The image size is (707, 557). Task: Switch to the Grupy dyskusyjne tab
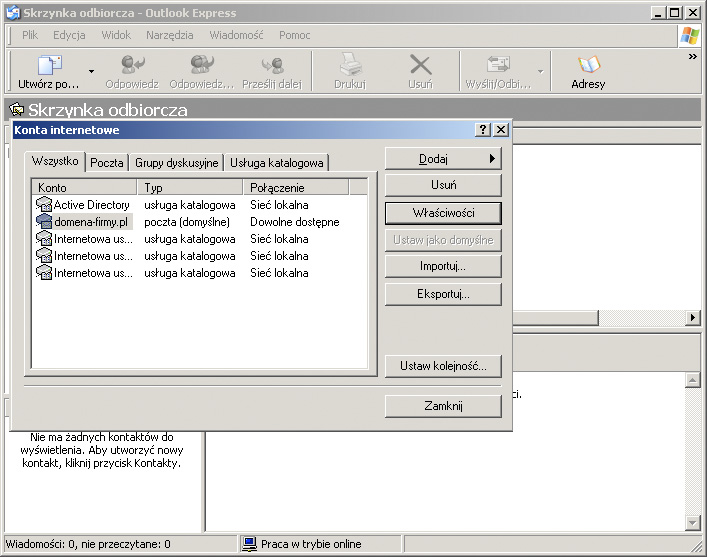176,163
